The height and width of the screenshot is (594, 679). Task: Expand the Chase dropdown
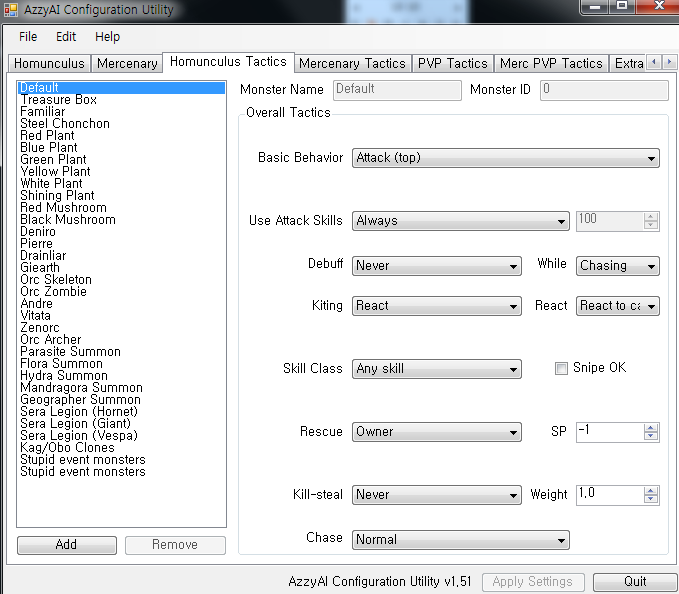click(460, 540)
